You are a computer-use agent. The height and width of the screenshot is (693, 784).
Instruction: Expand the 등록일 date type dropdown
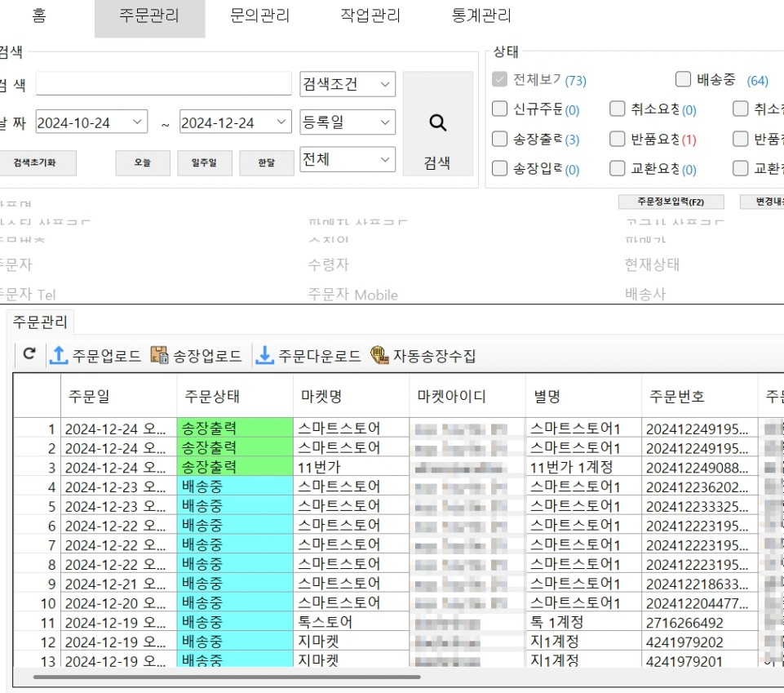tap(348, 122)
